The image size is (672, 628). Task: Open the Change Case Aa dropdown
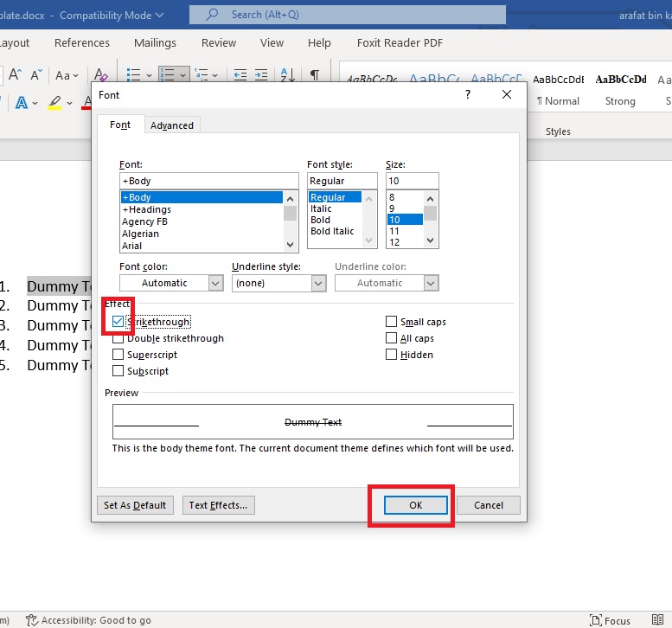pyautogui.click(x=67, y=75)
